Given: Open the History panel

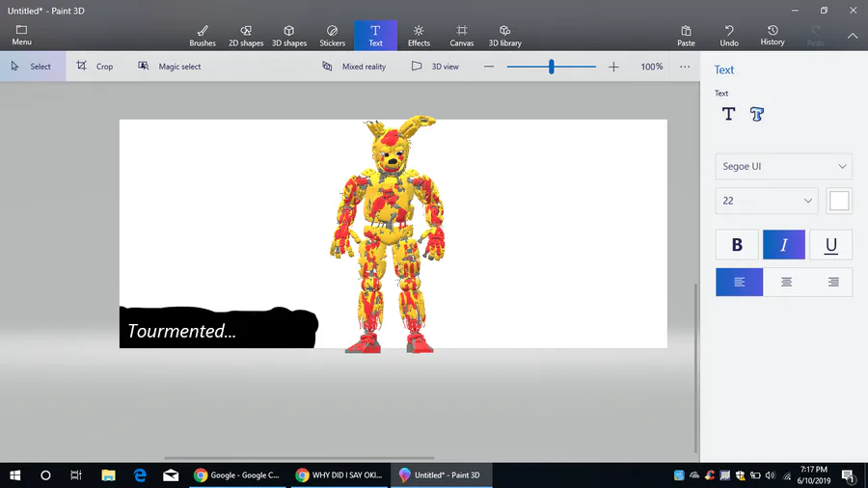Looking at the screenshot, I should [773, 36].
